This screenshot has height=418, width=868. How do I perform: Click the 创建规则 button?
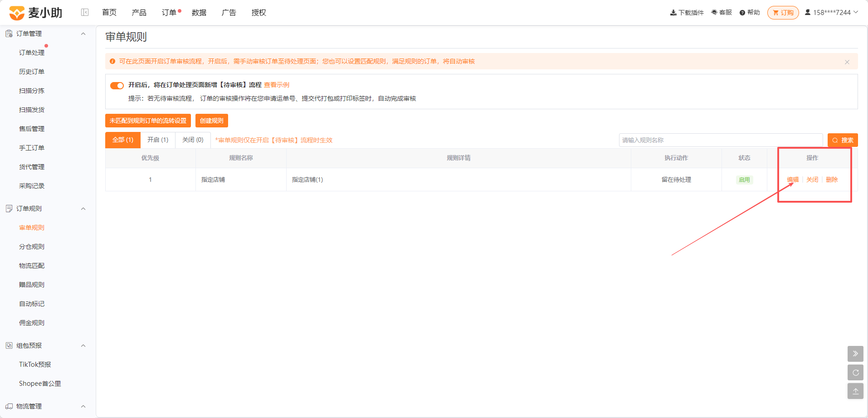[x=212, y=121]
